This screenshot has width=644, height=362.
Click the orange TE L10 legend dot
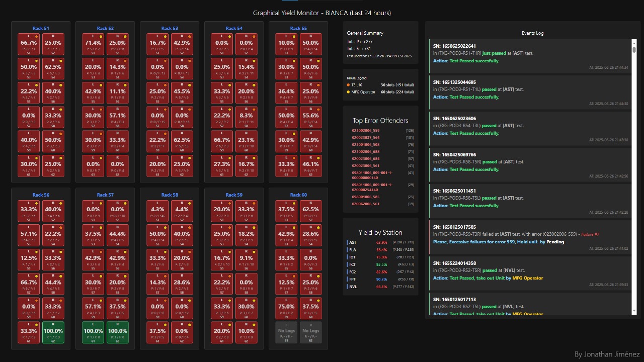pyautogui.click(x=348, y=85)
